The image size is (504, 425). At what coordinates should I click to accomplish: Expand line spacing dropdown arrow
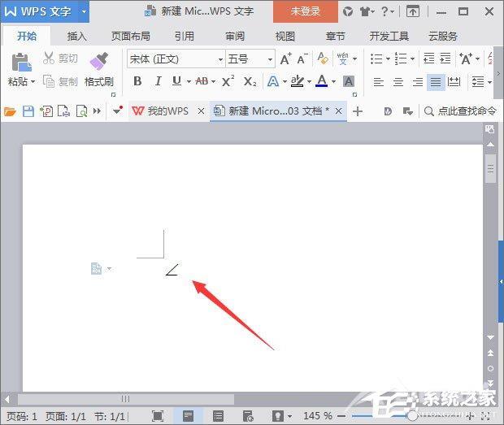[489, 82]
